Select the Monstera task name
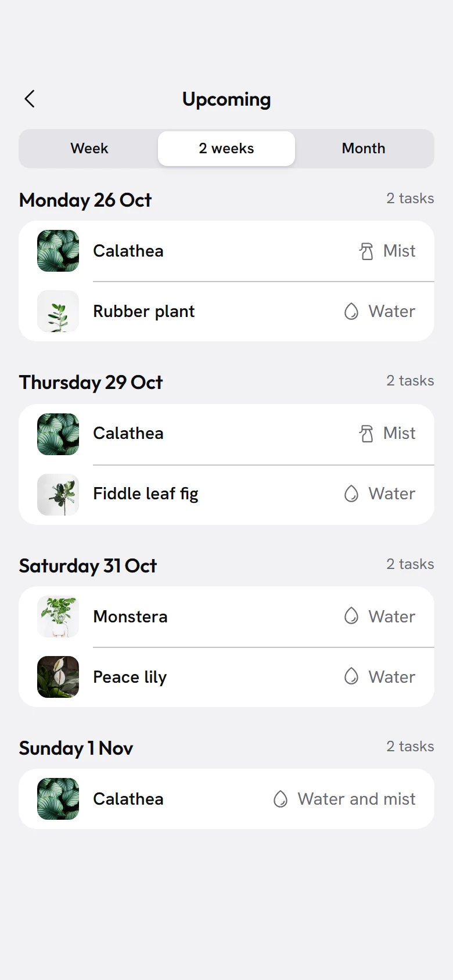 click(130, 617)
